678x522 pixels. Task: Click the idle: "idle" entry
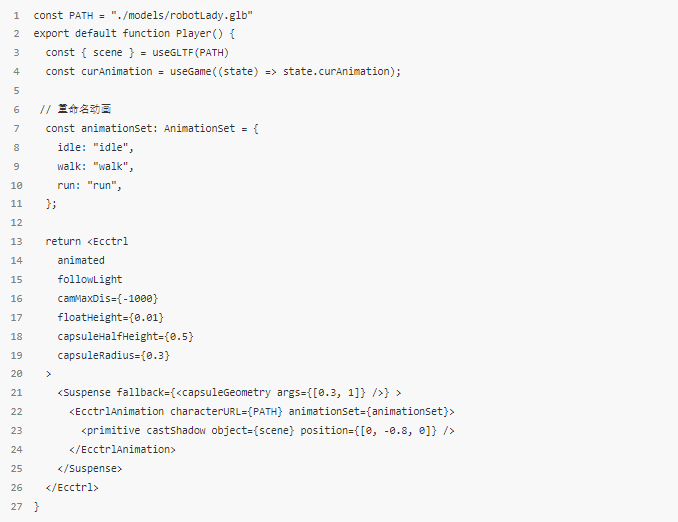pyautogui.click(x=96, y=147)
